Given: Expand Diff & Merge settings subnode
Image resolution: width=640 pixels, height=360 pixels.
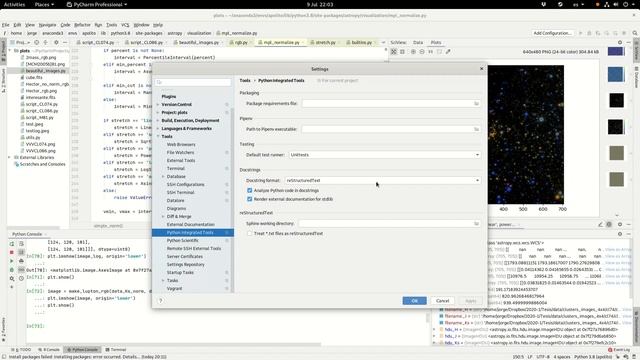Looking at the screenshot, I should coord(163,217).
